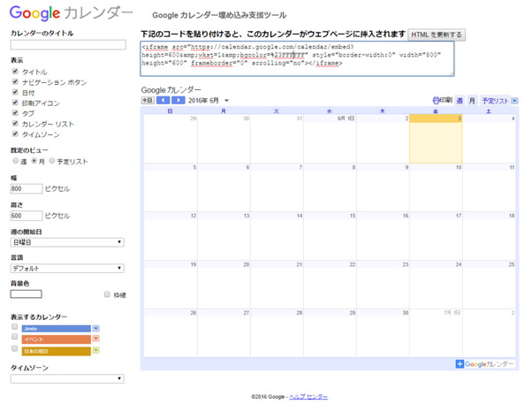Open the 言語 dropdown showing デフォルト
The height and width of the screenshot is (404, 532).
tap(67, 268)
